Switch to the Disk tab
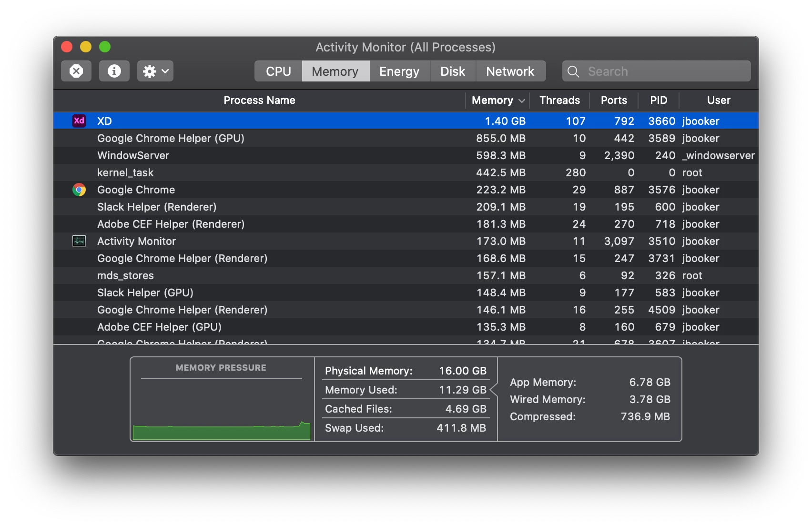The width and height of the screenshot is (812, 526). point(453,71)
